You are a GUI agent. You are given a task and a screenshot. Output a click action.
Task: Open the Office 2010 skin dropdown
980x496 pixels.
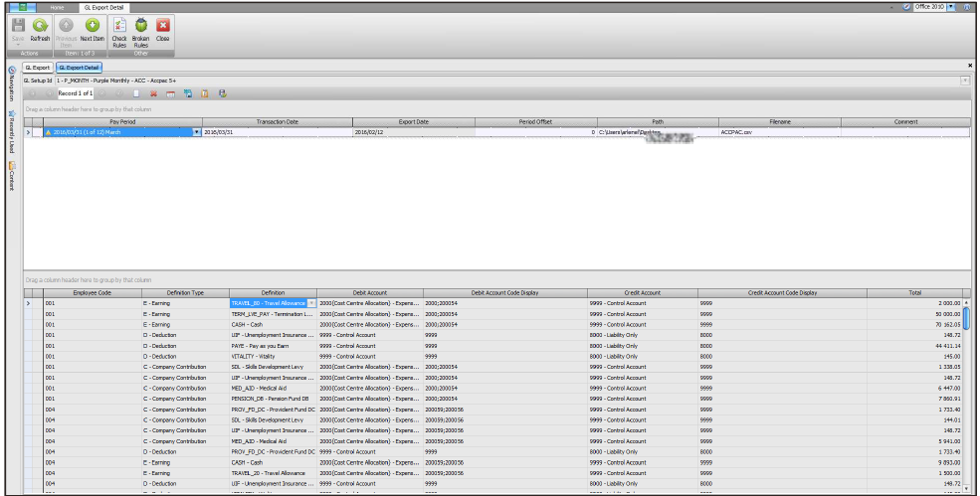tap(951, 7)
